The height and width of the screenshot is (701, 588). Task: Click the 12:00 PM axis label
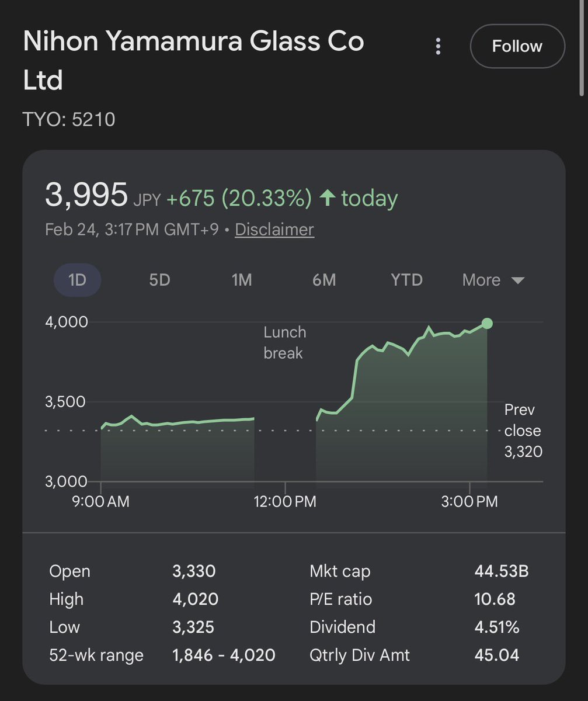tap(285, 502)
